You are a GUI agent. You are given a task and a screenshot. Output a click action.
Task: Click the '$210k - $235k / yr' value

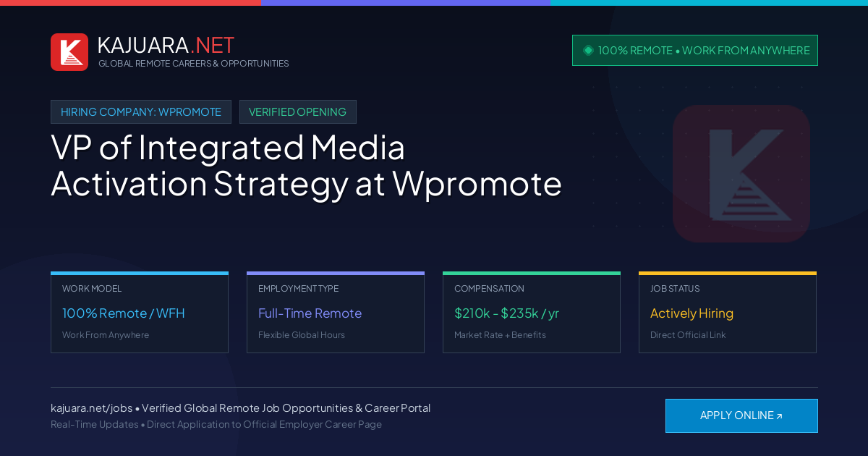pyautogui.click(x=506, y=313)
